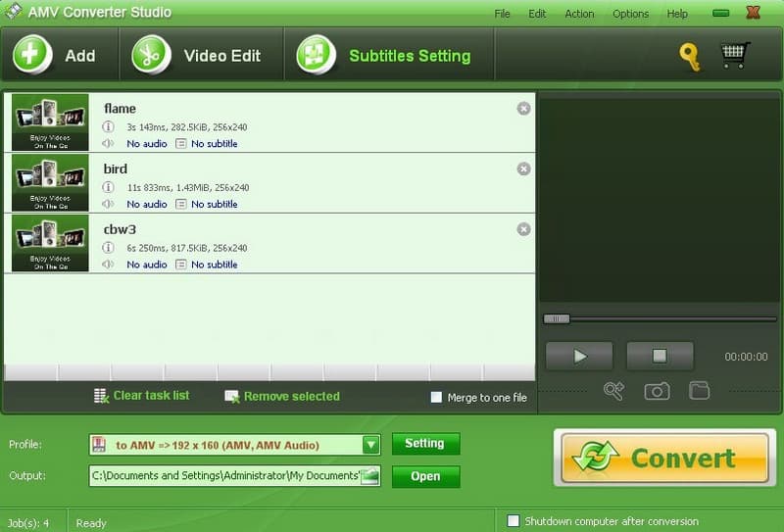Click the key registration icon
The height and width of the screenshot is (532, 784).
pyautogui.click(x=690, y=56)
